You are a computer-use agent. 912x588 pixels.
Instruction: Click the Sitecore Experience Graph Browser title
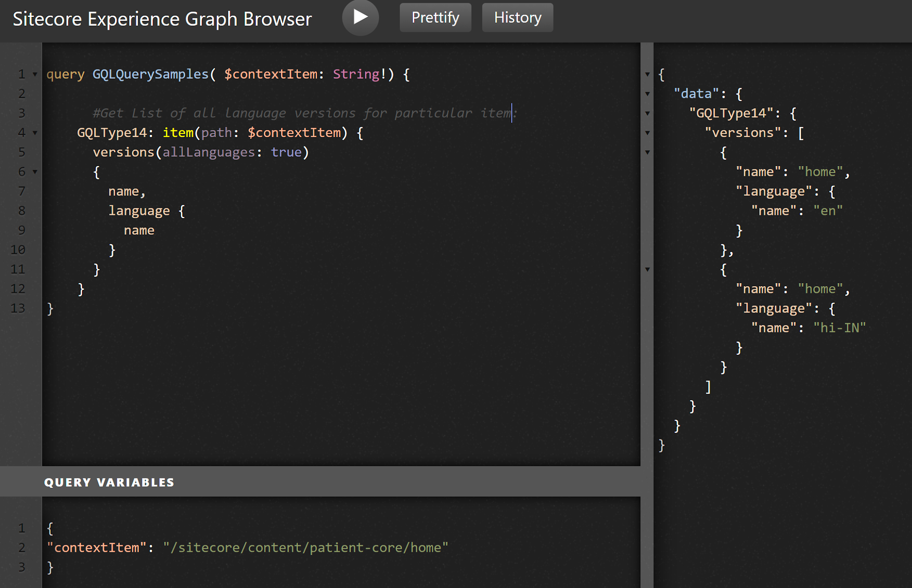163,18
